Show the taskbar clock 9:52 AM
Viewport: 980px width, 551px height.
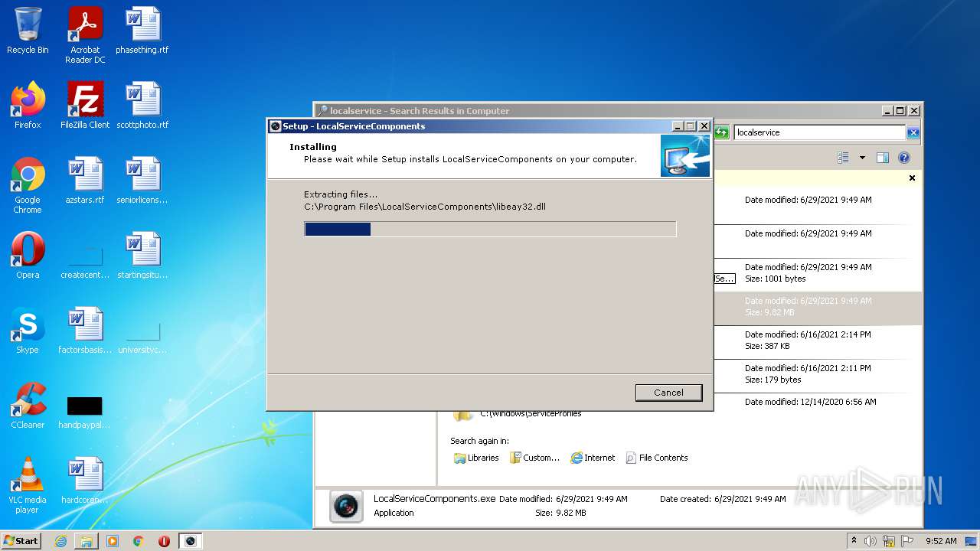tap(941, 541)
